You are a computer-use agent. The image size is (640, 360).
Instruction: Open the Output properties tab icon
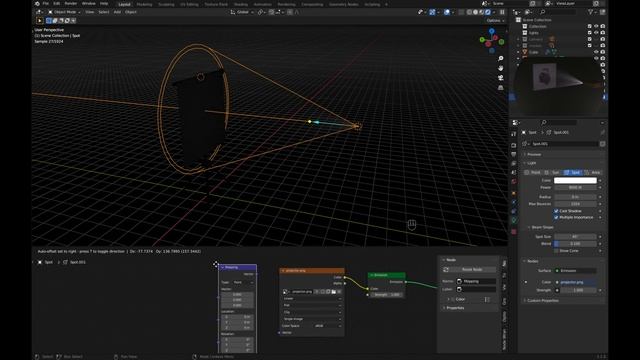(x=513, y=154)
